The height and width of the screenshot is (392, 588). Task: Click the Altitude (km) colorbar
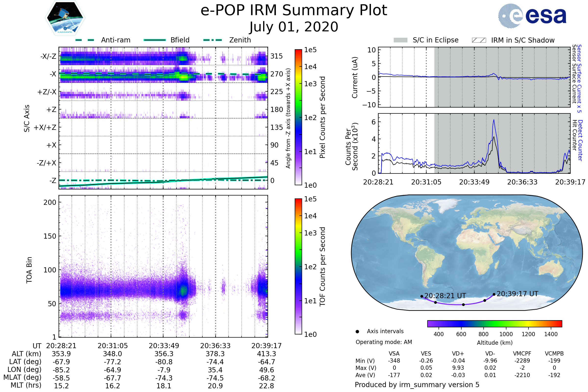(494, 323)
